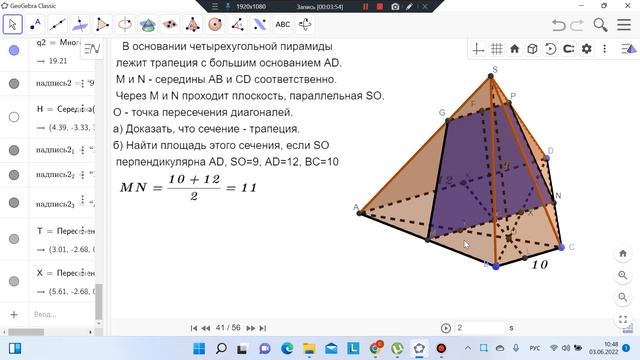Click the playback delay seconds field
Image resolution: width=640 pixels, height=360 pixels.
tap(480, 328)
